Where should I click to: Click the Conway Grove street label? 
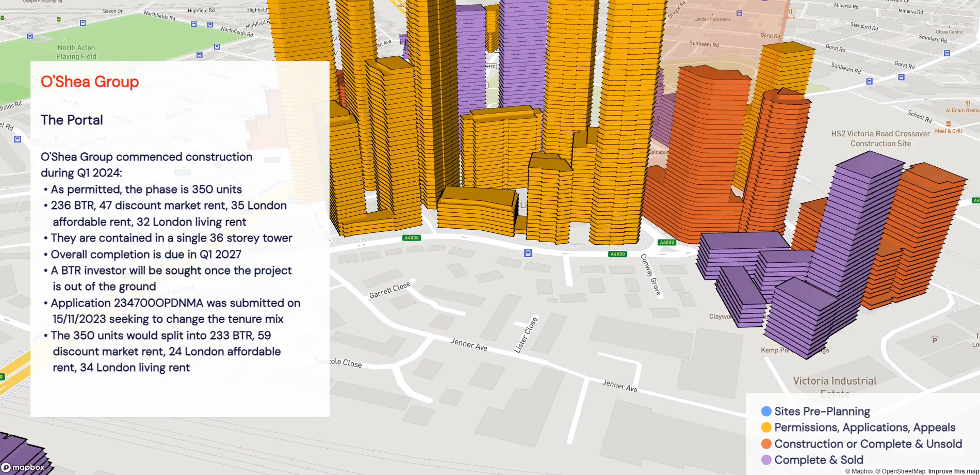click(x=651, y=275)
